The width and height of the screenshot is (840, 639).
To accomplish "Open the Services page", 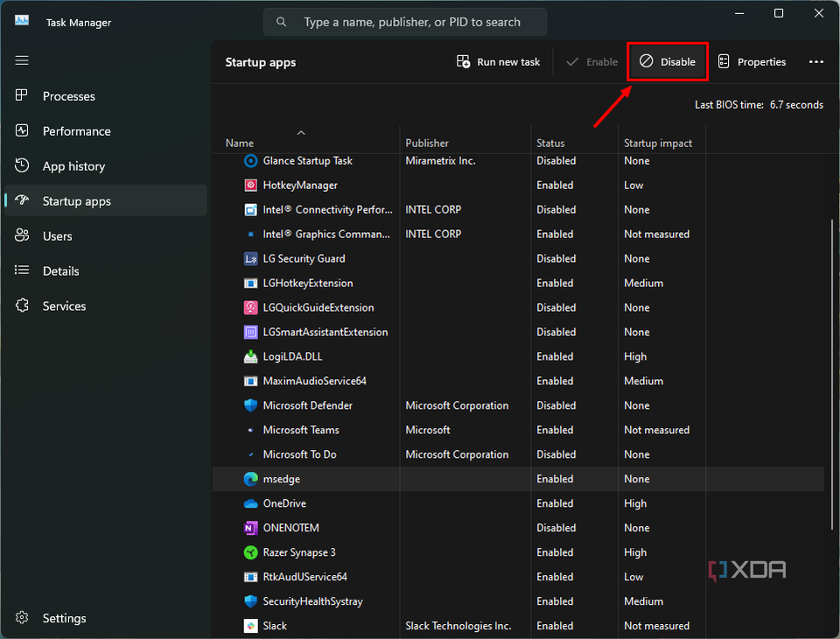I will click(106, 306).
